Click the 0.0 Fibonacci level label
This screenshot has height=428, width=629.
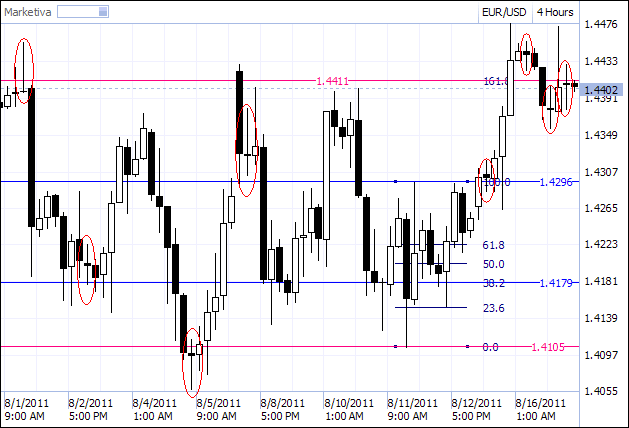coord(490,347)
